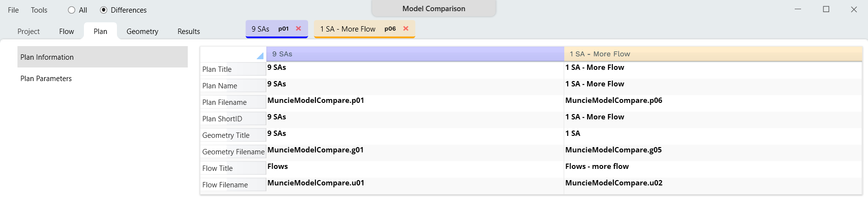Screen dimensions: 868x199
Task: Open the Results tab
Action: click(x=189, y=32)
